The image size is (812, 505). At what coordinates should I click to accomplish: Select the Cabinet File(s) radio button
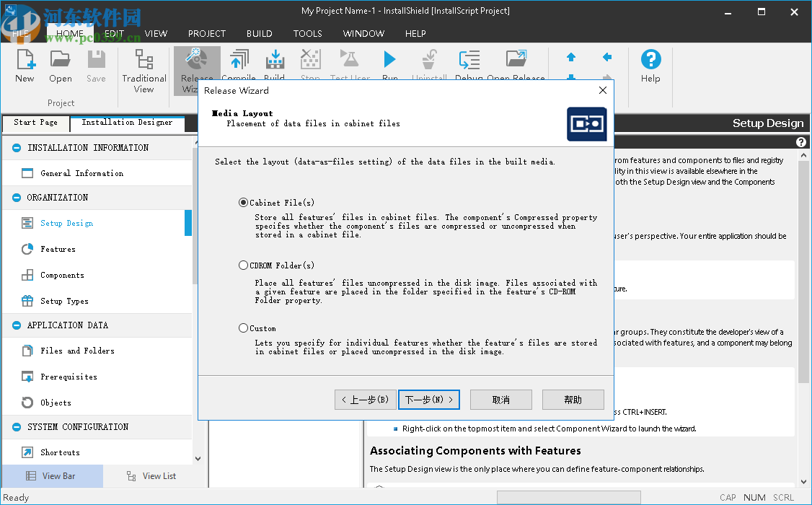click(244, 203)
